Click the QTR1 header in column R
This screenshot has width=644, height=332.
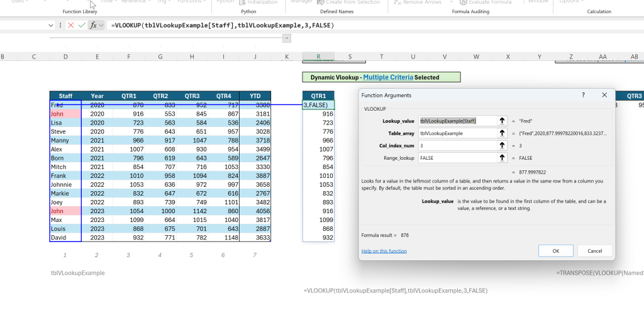[x=318, y=96]
